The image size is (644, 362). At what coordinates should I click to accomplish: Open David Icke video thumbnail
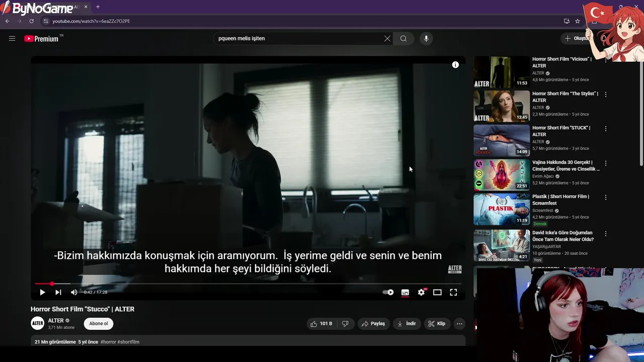point(502,245)
